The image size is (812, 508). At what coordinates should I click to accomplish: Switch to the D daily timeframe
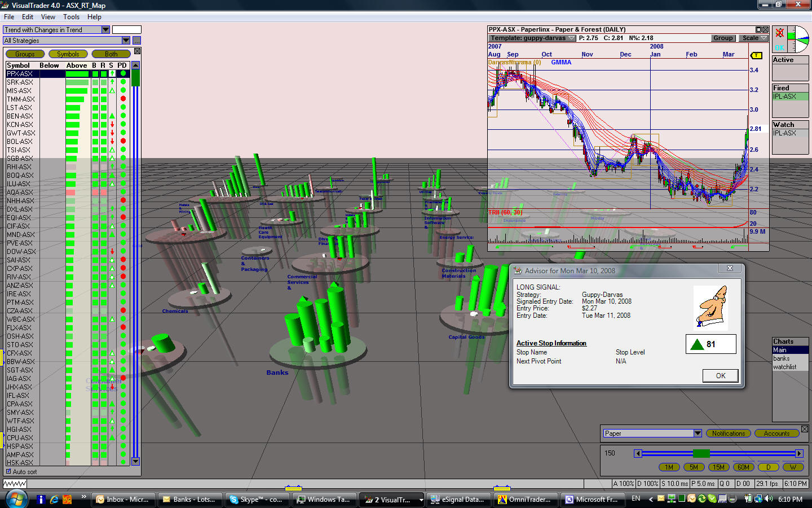pyautogui.click(x=768, y=467)
